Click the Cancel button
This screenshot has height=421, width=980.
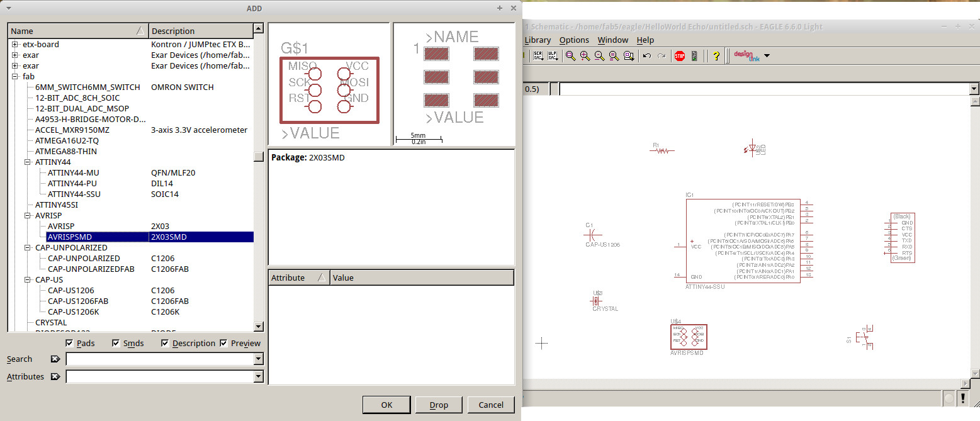click(491, 405)
